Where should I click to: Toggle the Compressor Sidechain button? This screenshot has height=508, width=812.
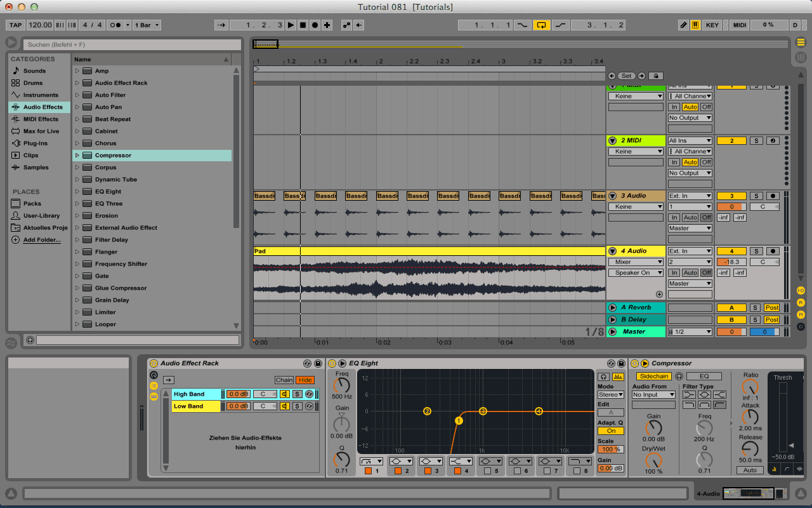[x=653, y=377]
